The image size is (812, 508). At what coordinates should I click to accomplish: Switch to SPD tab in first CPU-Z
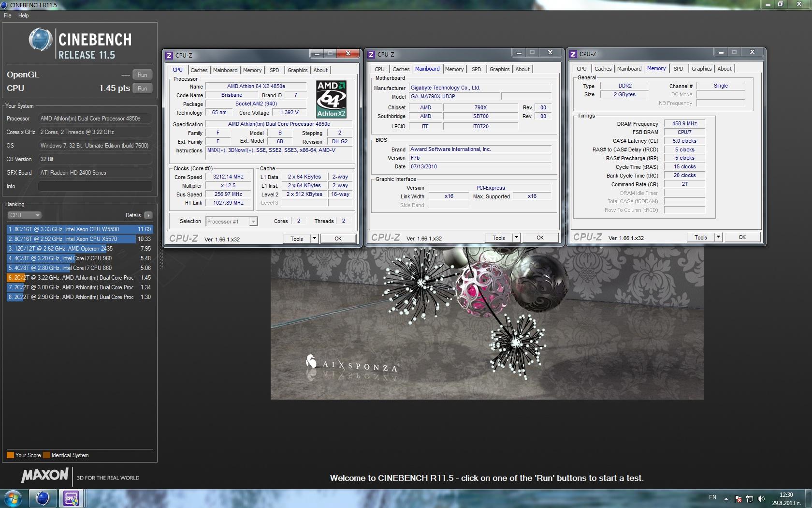coord(274,70)
